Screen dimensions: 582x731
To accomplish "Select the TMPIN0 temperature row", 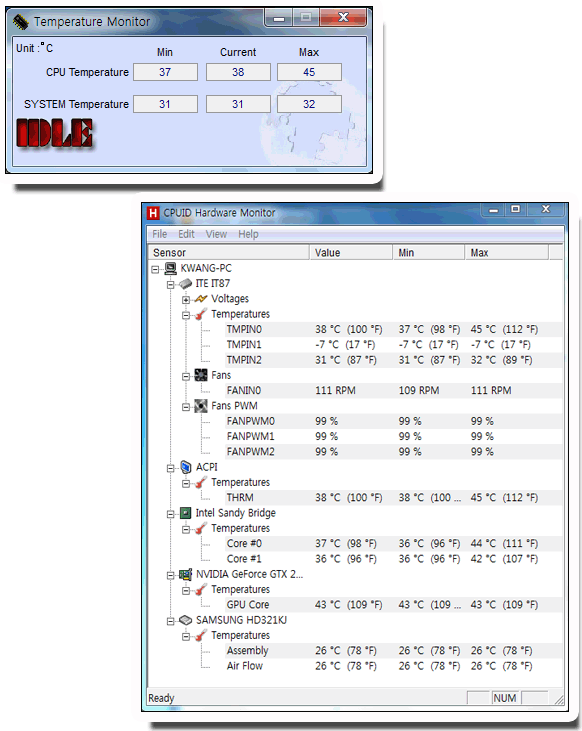I will [x=355, y=330].
